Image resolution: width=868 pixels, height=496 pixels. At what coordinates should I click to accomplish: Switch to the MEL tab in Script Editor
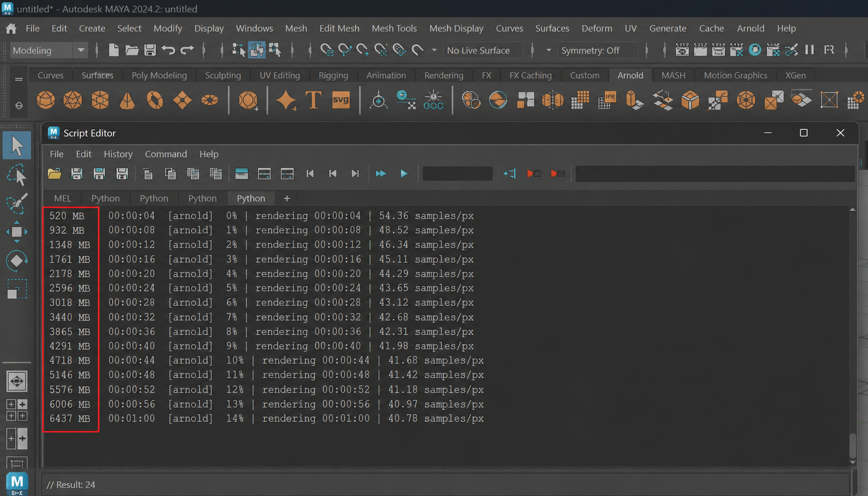point(62,198)
